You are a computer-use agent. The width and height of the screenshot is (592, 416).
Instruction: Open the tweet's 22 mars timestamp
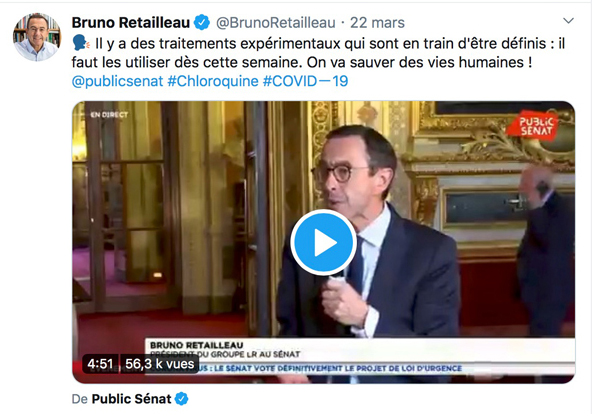tap(377, 23)
